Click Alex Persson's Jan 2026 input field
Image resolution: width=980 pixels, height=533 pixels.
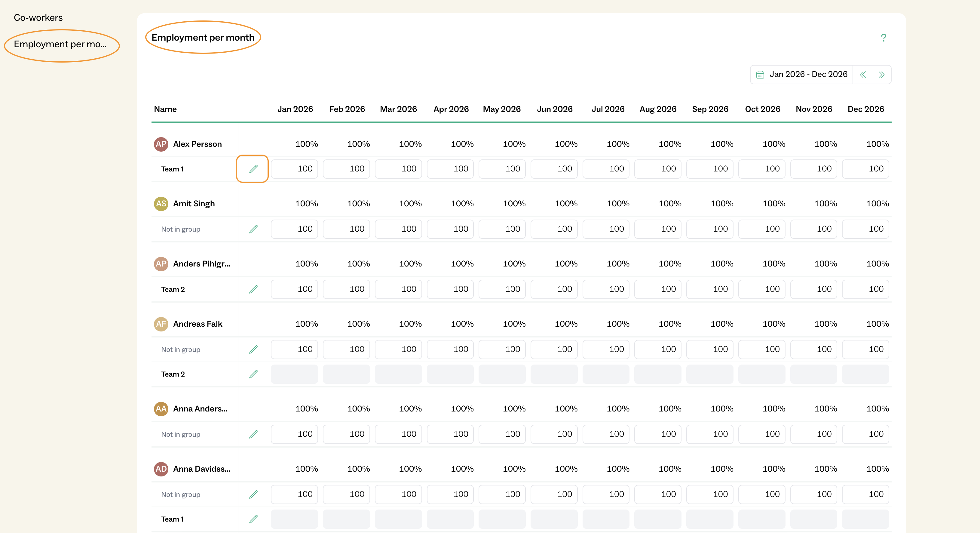(x=294, y=169)
